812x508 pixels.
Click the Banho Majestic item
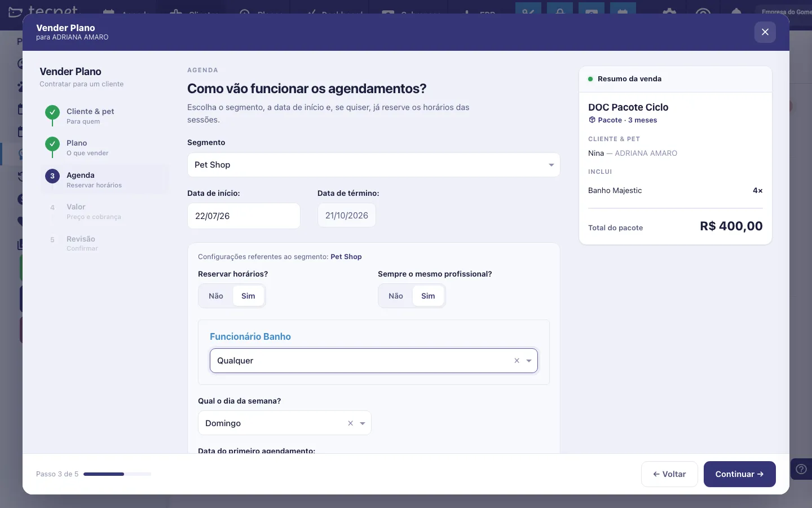tap(615, 190)
